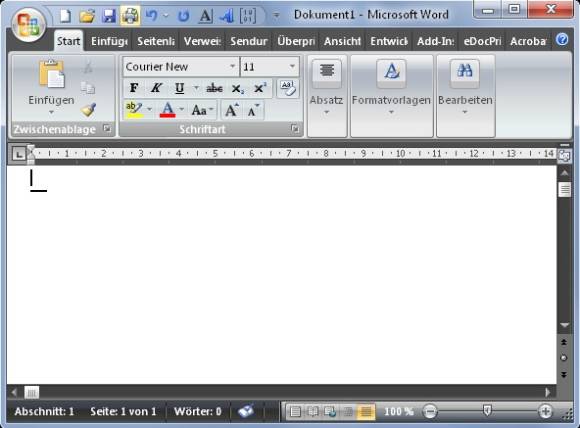Create a new document from quick access toolbar
The image size is (580, 428).
point(66,16)
